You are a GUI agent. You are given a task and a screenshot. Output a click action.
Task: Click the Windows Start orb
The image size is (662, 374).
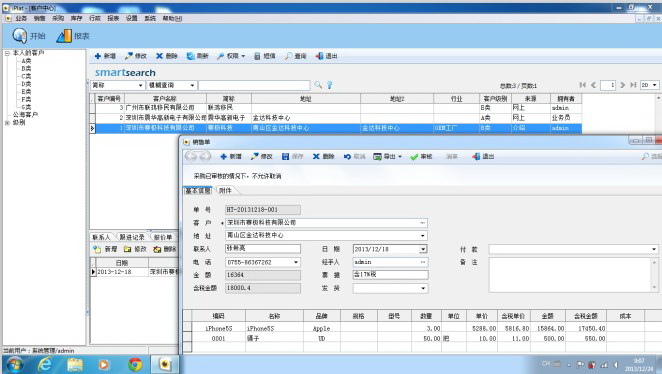point(15,364)
